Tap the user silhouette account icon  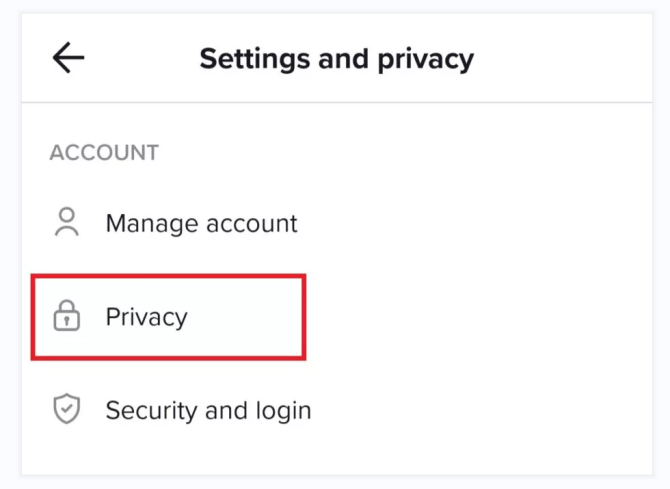pos(67,222)
